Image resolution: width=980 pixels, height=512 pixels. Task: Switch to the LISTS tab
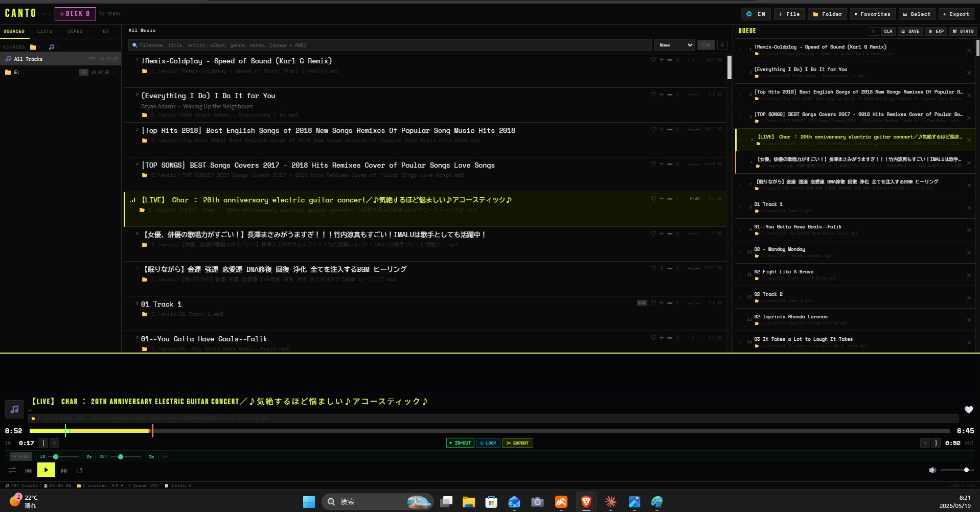click(x=44, y=31)
